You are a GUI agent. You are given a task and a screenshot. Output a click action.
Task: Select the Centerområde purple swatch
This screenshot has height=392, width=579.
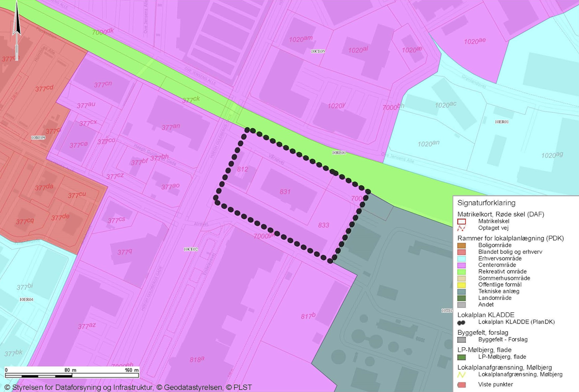461,265
